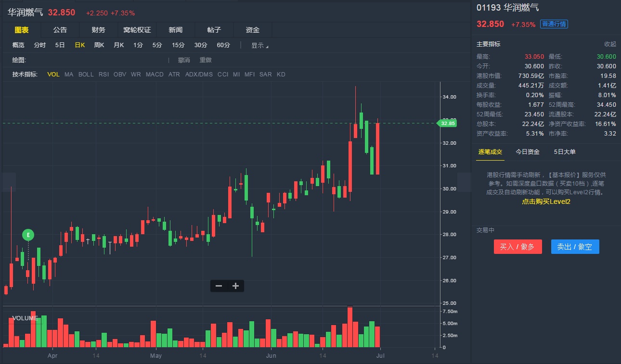Open the 显示 display dropdown
Screen dimensions: 621x364
pos(259,46)
